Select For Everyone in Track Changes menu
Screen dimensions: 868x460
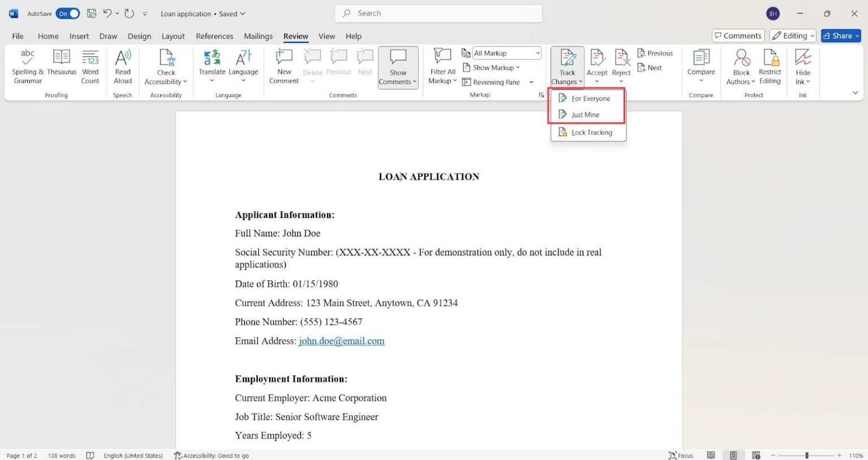click(x=590, y=98)
